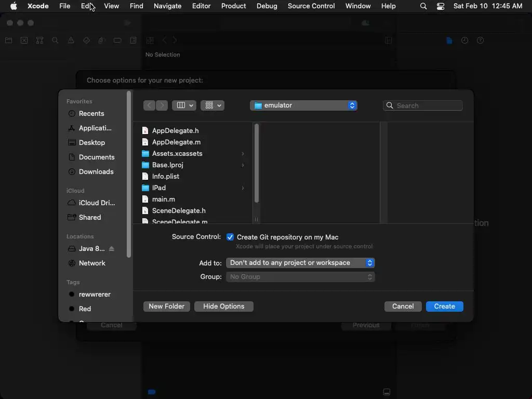Viewport: 532px width, 399px height.
Task: Open the Editor menu
Action: (201, 6)
